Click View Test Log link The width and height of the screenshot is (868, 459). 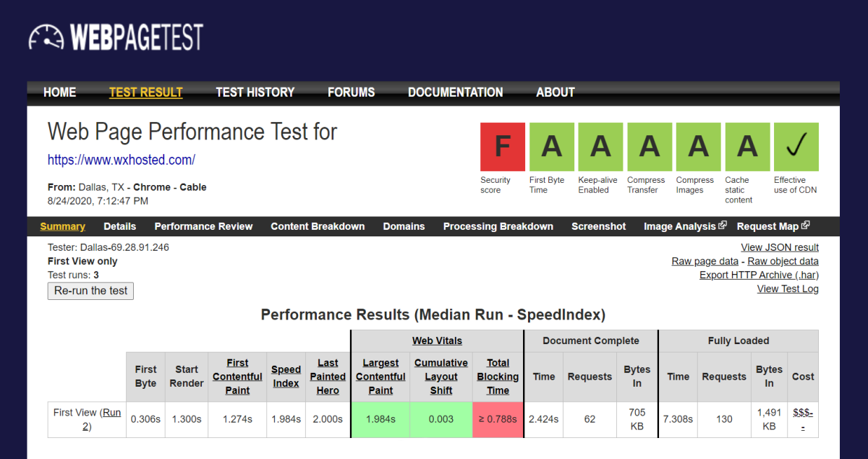point(788,288)
